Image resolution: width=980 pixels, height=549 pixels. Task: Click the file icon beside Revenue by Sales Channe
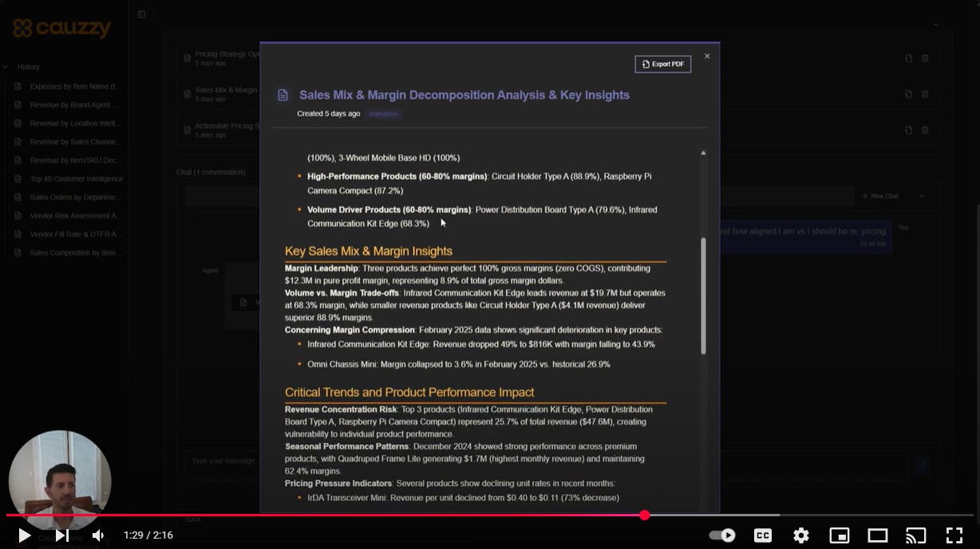[x=18, y=142]
